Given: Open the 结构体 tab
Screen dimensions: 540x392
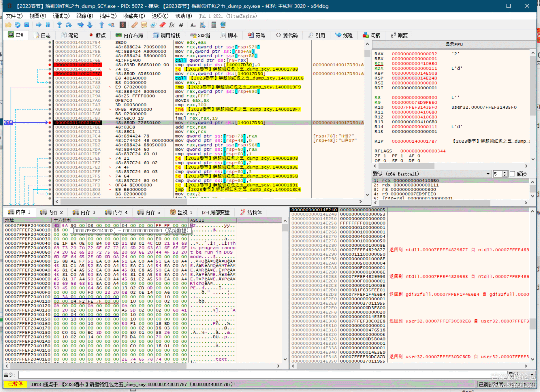Looking at the screenshot, I should coord(251,212).
